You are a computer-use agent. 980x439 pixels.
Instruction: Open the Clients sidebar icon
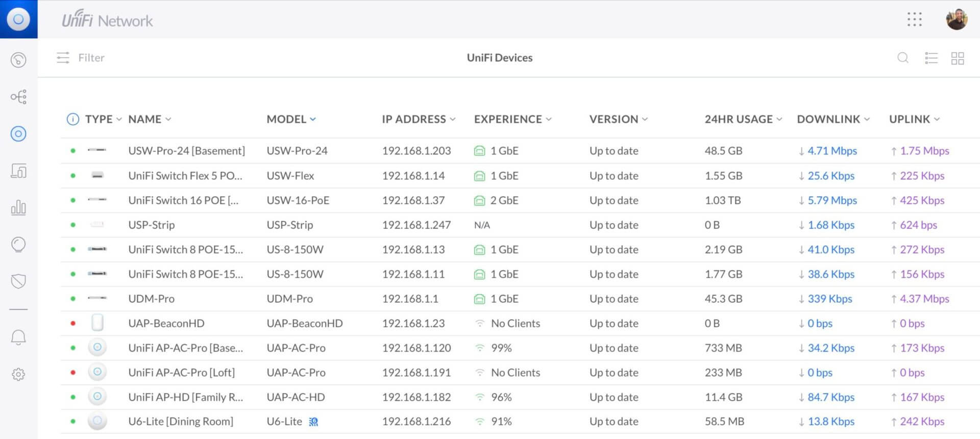point(18,170)
